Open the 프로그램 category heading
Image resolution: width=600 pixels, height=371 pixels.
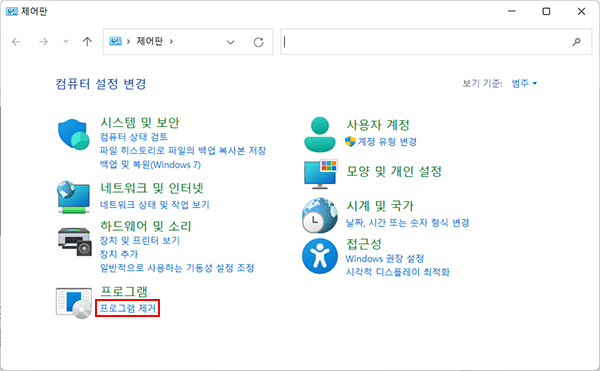click(124, 291)
